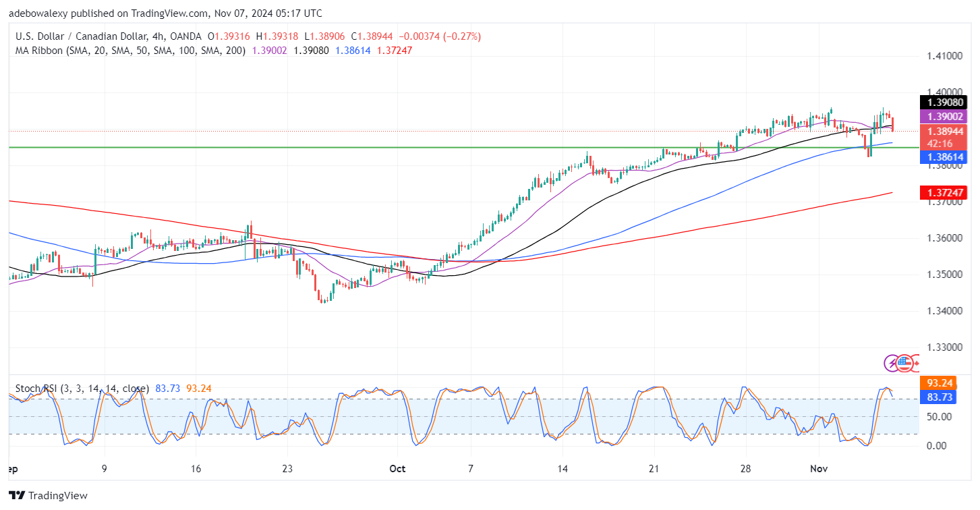Screen dimensions: 980x510
Task: Select the Stoch RSI indicator legend
Action: coord(82,389)
